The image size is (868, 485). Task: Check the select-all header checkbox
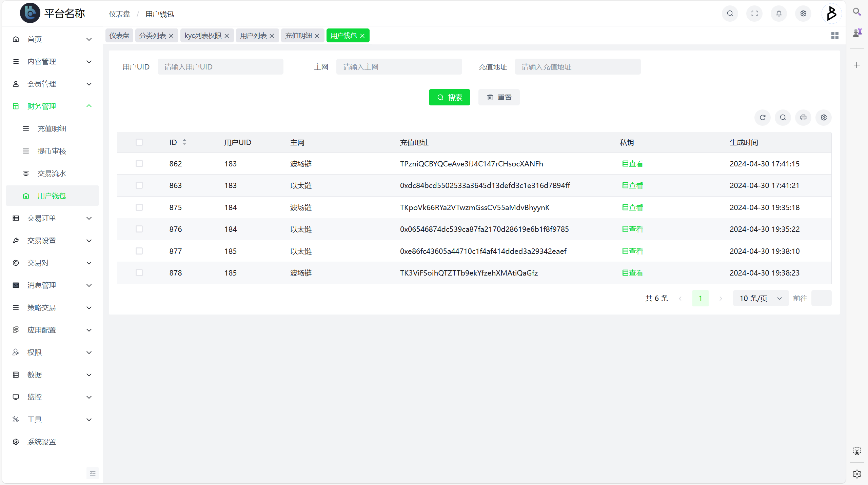point(139,142)
